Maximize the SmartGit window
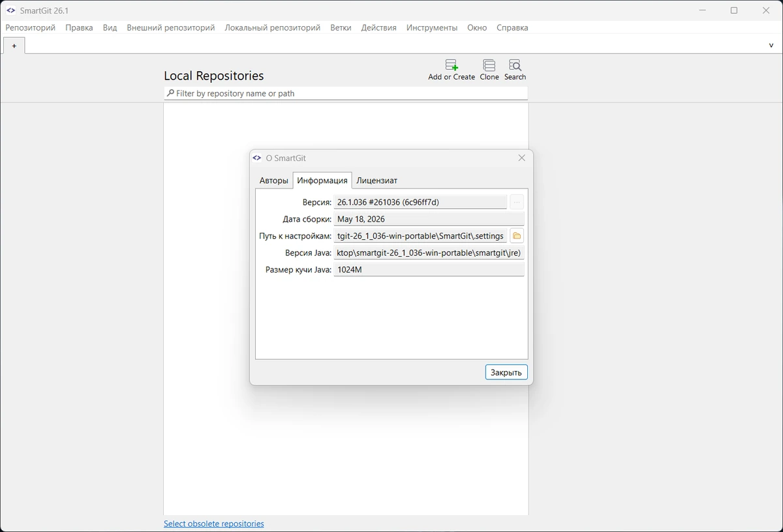Viewport: 783px width, 532px height. point(734,10)
